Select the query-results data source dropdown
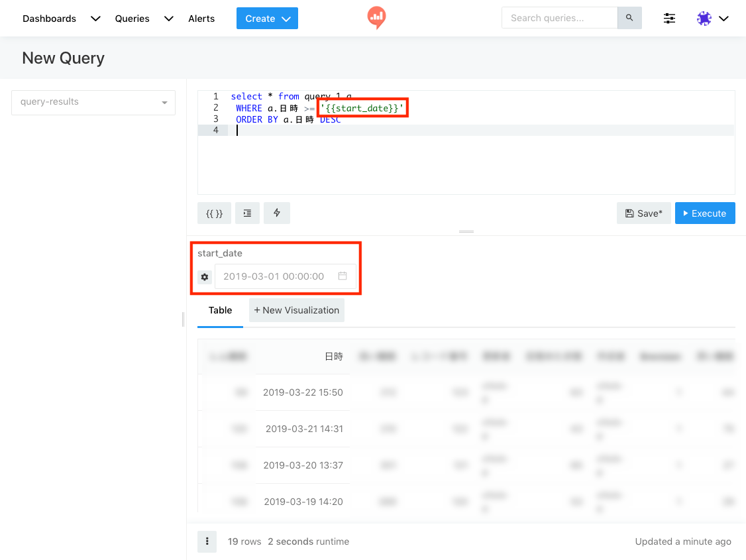746x560 pixels. click(93, 102)
